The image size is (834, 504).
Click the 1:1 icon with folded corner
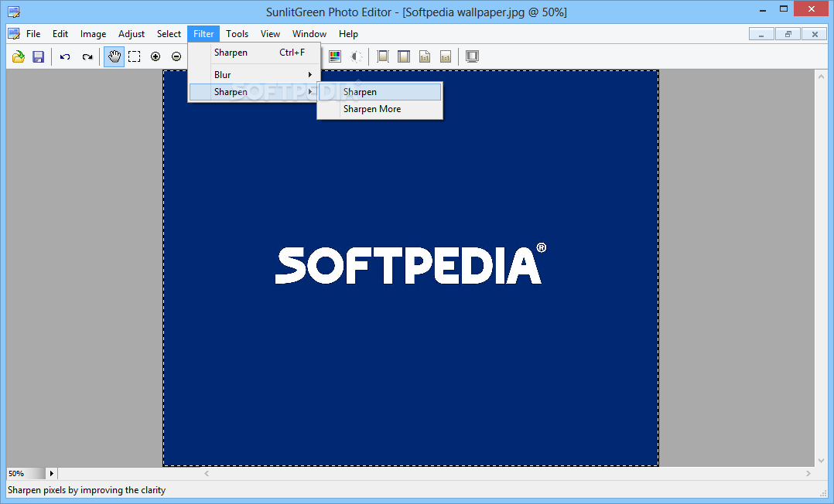click(x=425, y=56)
